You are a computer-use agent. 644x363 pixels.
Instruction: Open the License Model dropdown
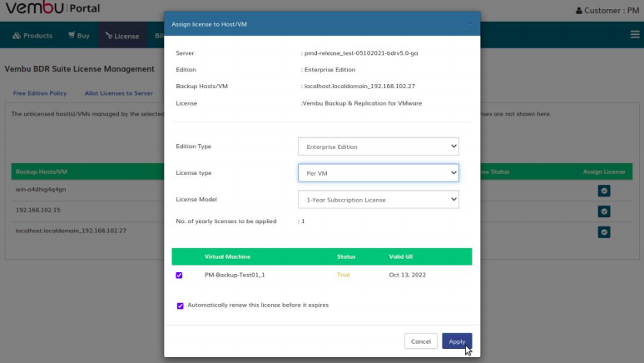[379, 200]
